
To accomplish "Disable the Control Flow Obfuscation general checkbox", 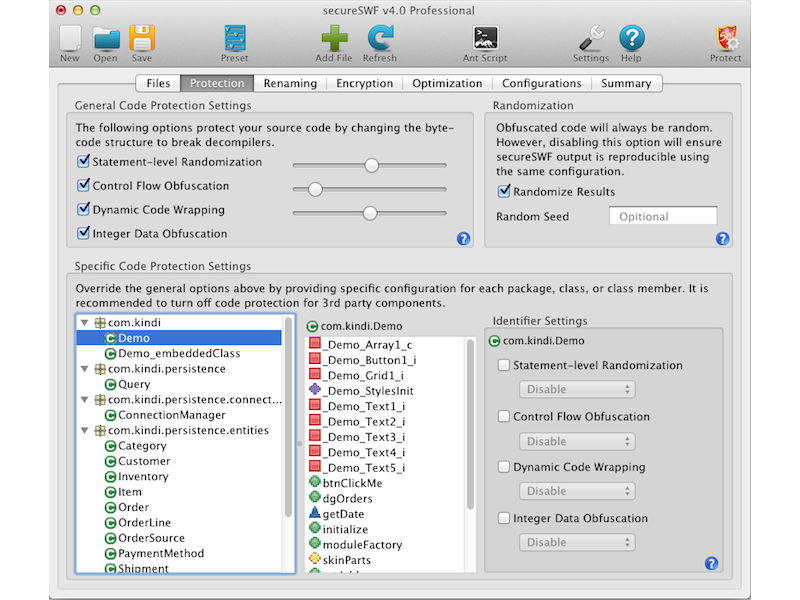I will [84, 186].
